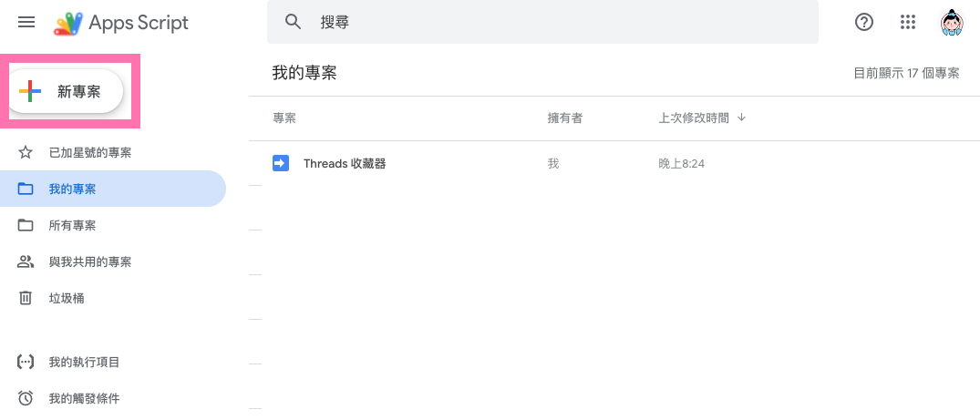Image resolution: width=980 pixels, height=420 pixels.
Task: Open 與我共用的專案 list
Action: (x=89, y=261)
